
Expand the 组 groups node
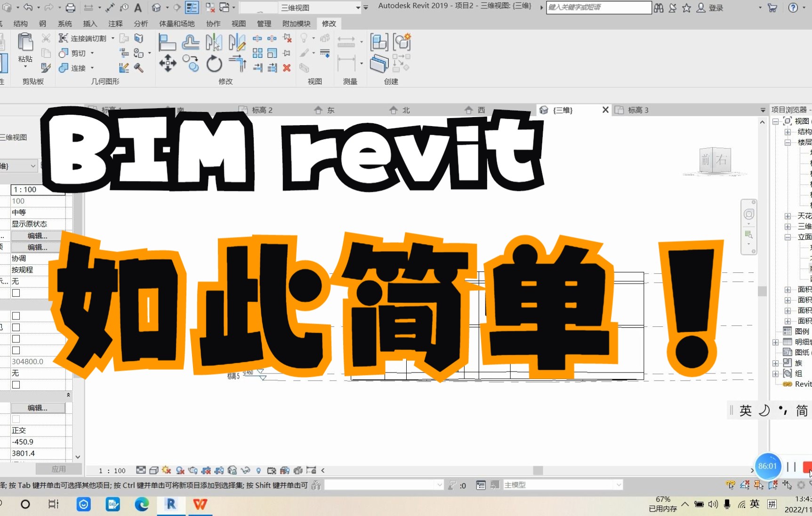coord(776,374)
